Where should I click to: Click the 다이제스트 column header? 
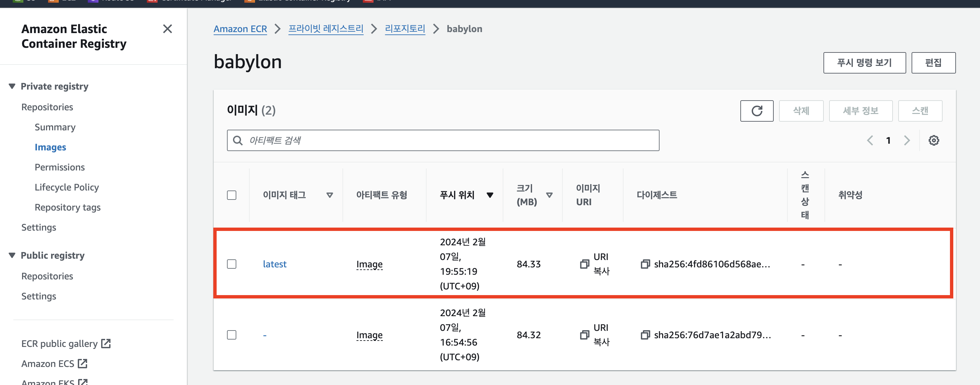657,196
